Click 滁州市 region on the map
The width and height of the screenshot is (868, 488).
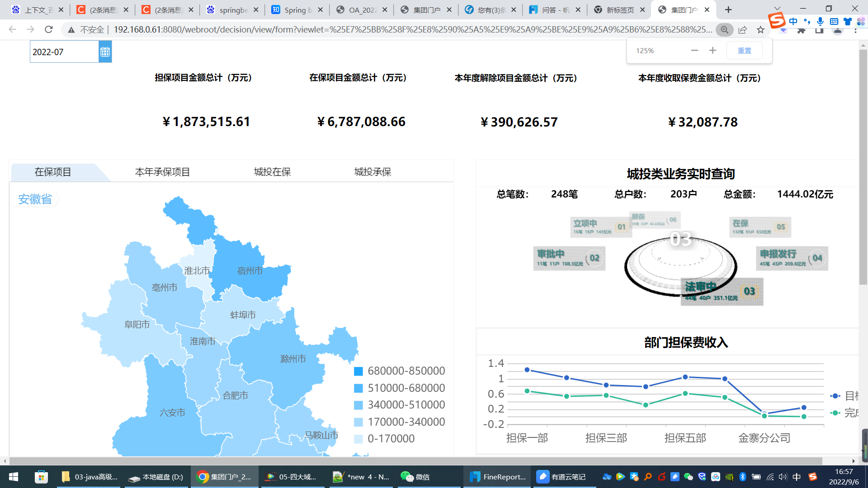293,359
